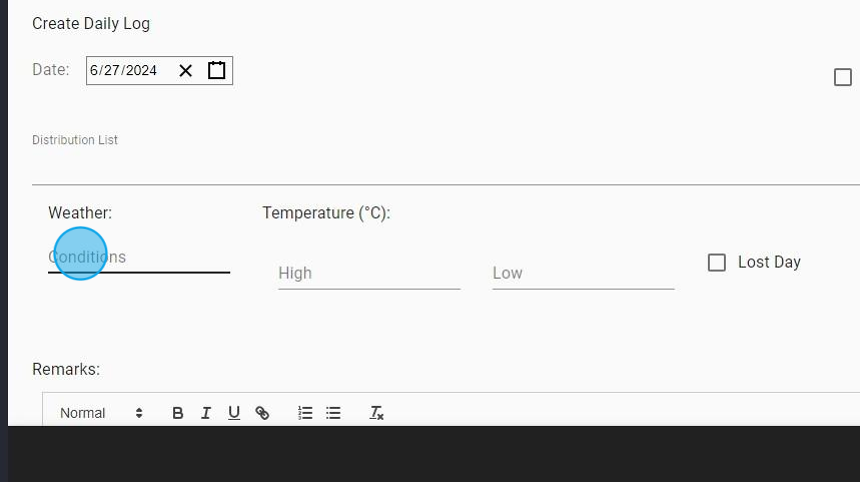Viewport: 860px width, 482px height.
Task: Click the Weather Conditions field
Action: pos(139,257)
